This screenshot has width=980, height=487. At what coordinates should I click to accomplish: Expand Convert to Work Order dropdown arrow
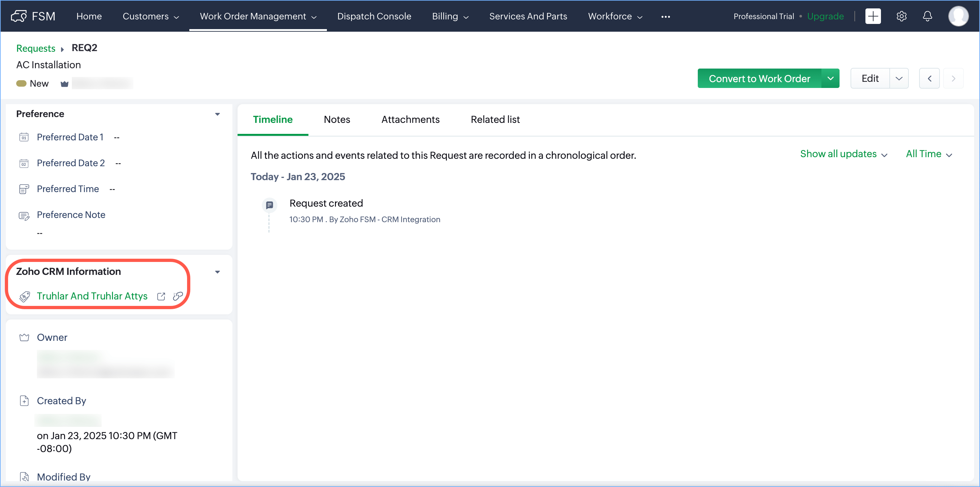click(x=830, y=78)
